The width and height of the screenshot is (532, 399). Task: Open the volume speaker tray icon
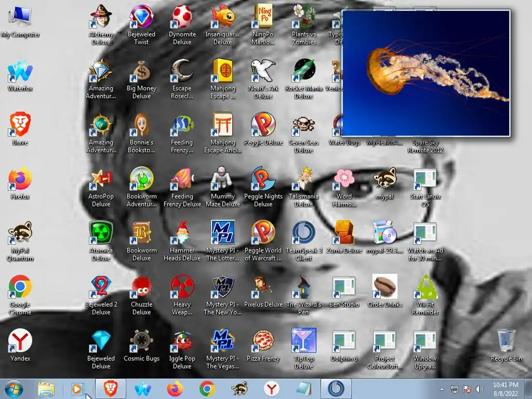480,389
